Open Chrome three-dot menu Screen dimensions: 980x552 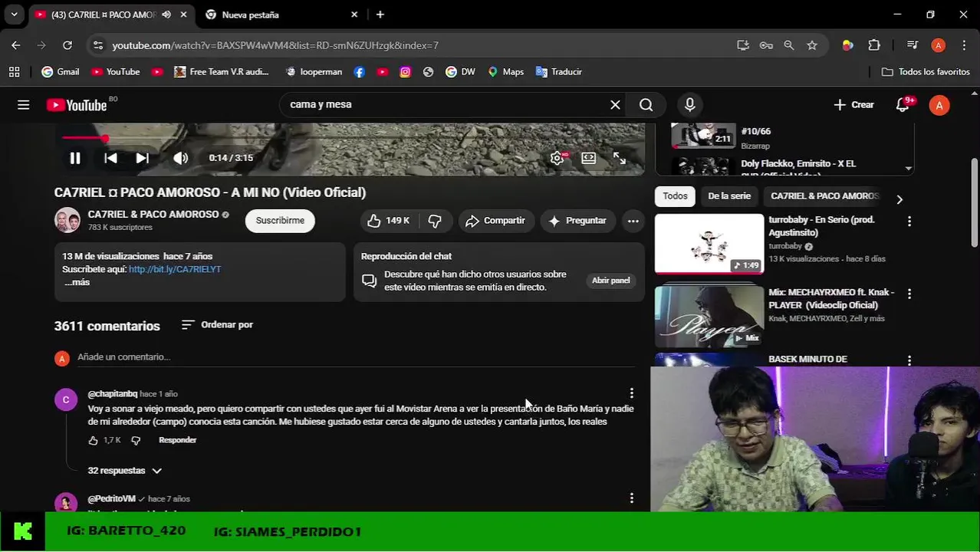point(964,45)
